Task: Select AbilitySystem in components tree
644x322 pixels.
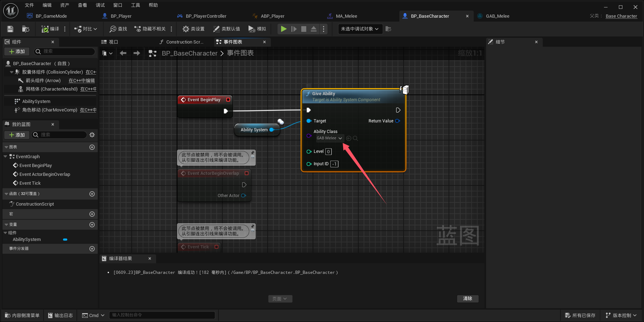Action: [36, 102]
